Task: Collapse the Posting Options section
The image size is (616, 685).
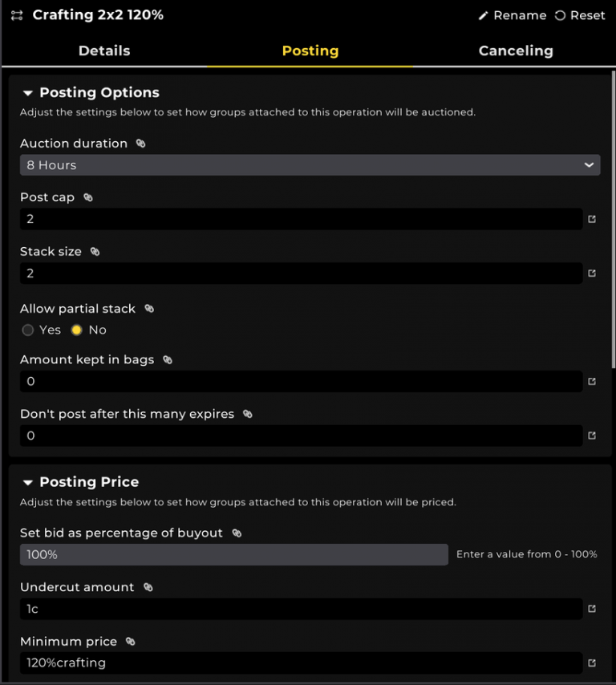Action: point(28,92)
